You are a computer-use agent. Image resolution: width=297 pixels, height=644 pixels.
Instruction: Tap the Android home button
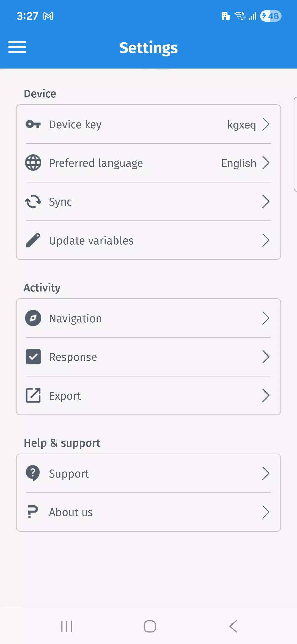pos(150,626)
